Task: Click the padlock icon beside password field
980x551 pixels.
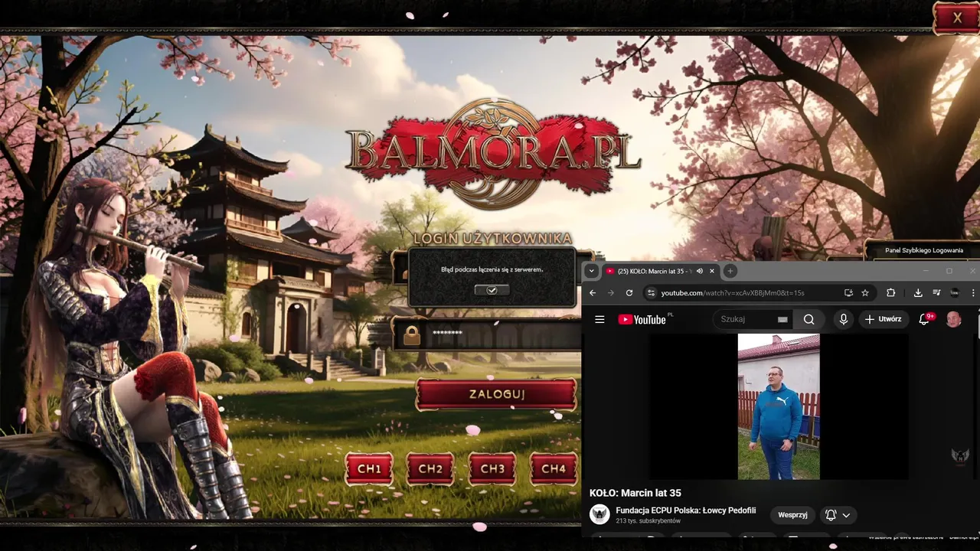Action: coord(412,334)
